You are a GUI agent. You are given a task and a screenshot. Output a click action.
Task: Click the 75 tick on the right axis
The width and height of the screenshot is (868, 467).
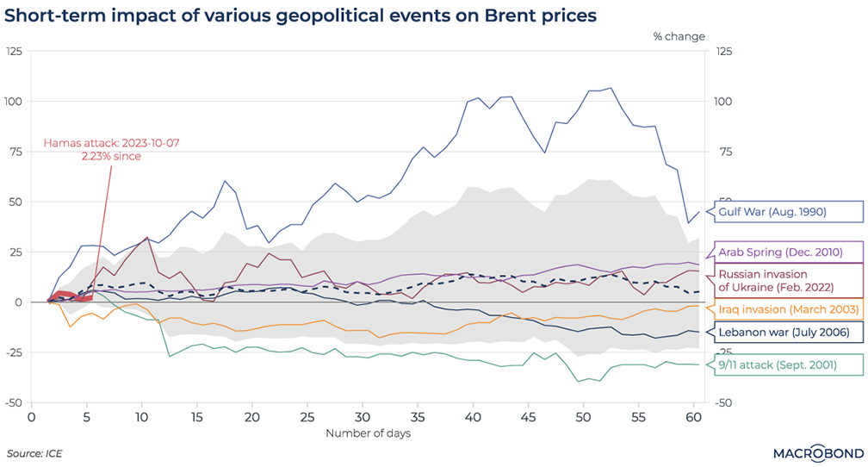coord(724,152)
